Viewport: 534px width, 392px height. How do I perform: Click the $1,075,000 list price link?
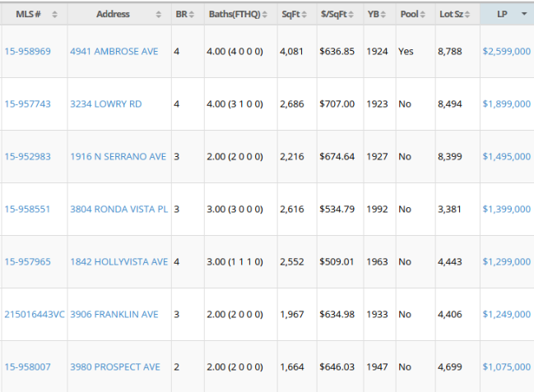click(506, 367)
